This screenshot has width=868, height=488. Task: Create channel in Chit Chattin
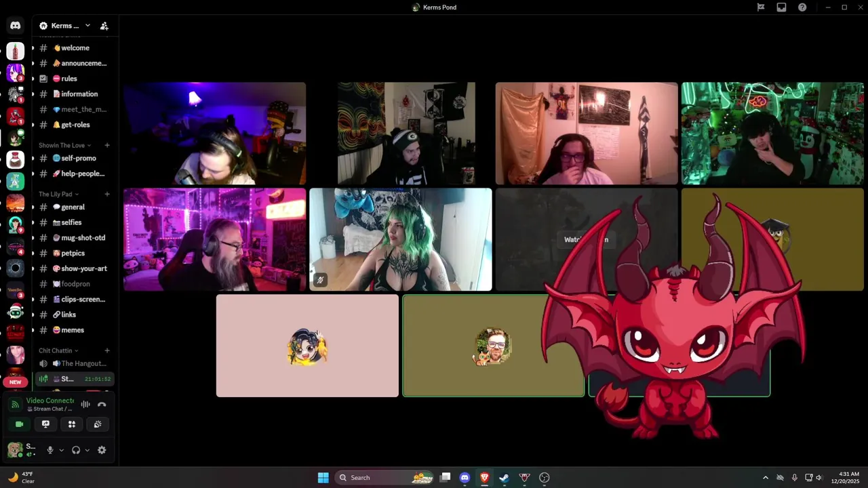click(107, 350)
